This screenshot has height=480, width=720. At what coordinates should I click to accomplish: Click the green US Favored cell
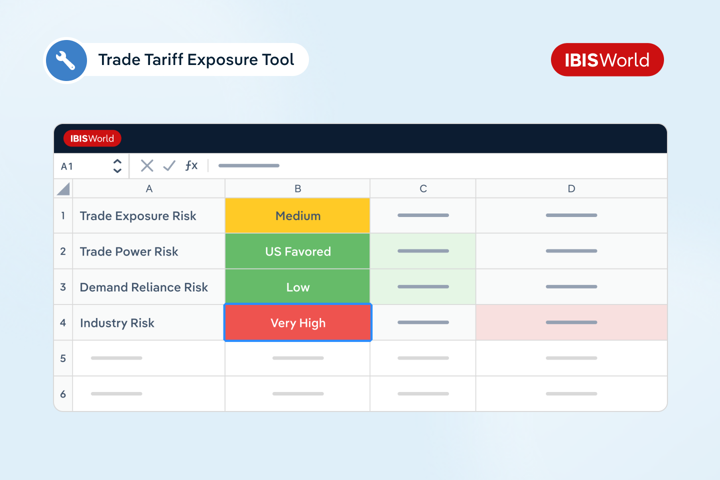(x=297, y=252)
